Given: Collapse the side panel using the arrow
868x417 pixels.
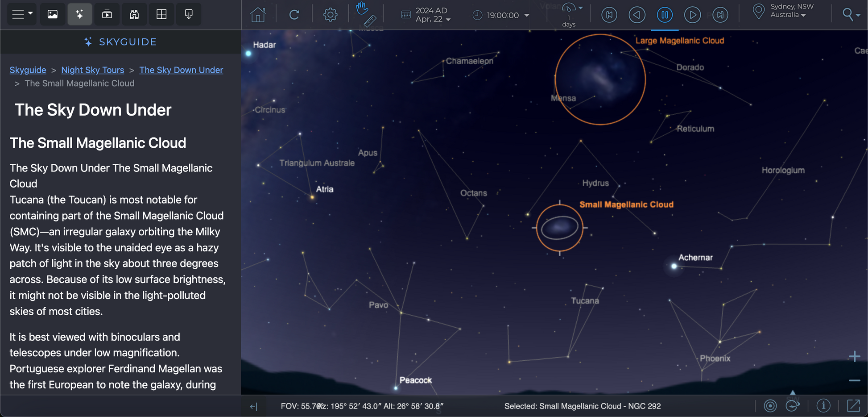Looking at the screenshot, I should (x=253, y=406).
